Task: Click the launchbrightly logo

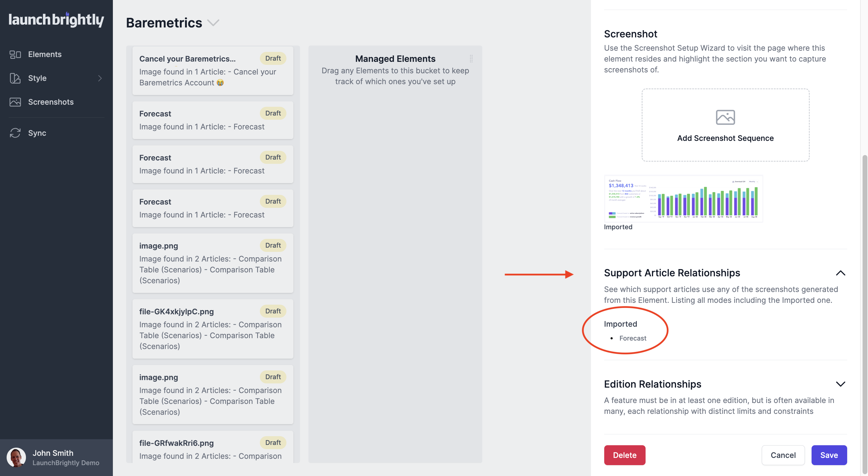Action: click(x=56, y=20)
